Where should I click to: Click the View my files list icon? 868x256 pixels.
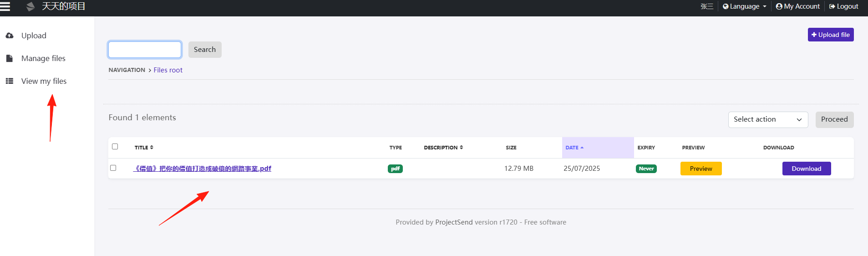coord(9,81)
